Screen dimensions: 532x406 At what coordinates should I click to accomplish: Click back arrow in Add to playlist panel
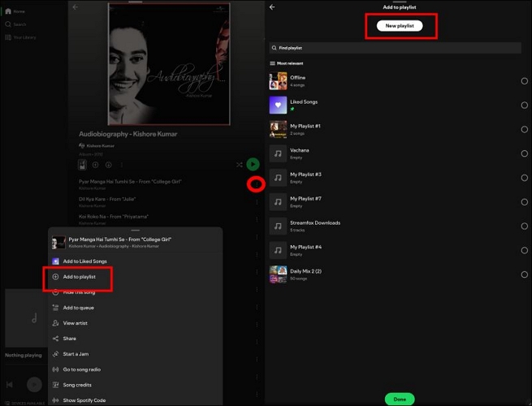tap(272, 7)
